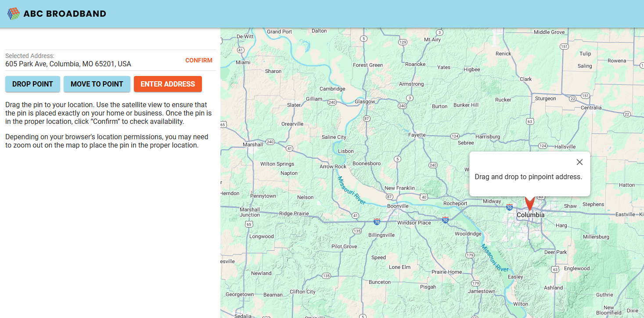Click the route 179 shield near Jamestown

(475, 283)
